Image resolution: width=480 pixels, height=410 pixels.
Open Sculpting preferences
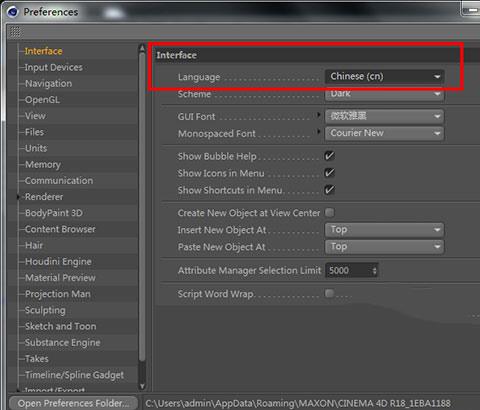(x=45, y=310)
